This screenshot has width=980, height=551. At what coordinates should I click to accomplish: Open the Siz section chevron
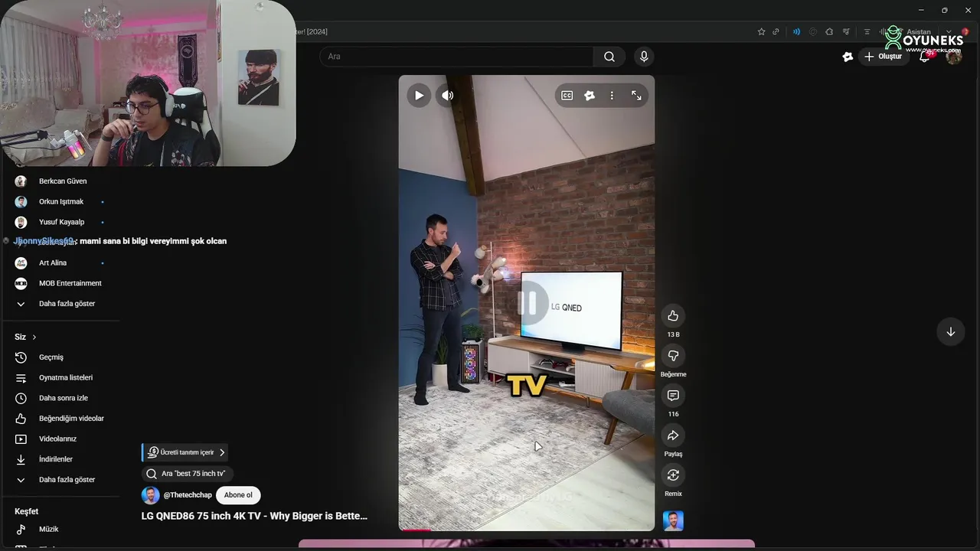34,337
